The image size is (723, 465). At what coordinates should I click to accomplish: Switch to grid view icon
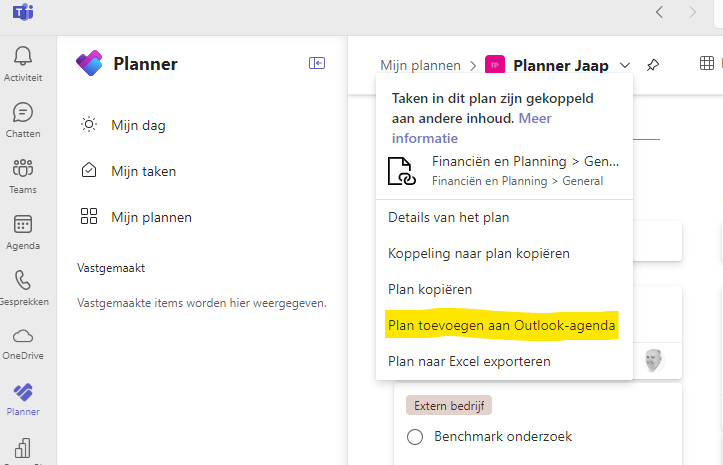(x=706, y=63)
